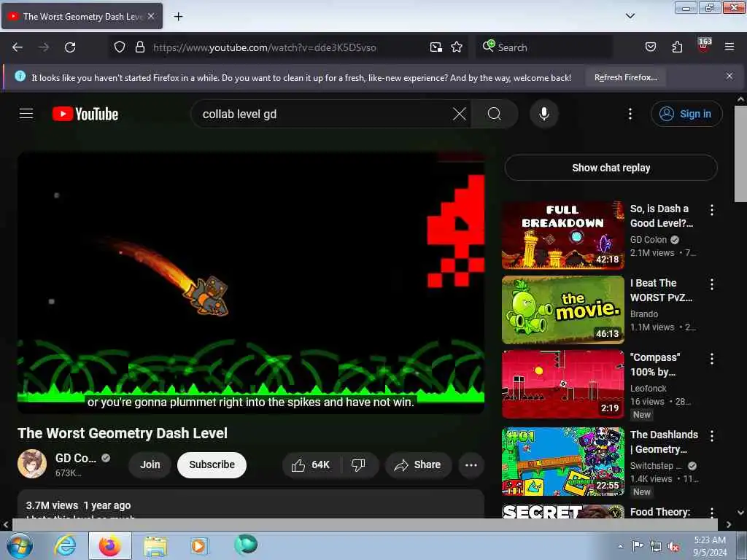
Task: Click page vertical scrollbar down arrow
Action: 740,513
